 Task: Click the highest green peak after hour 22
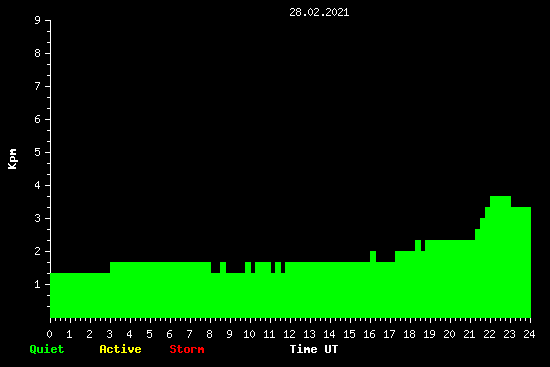[x=500, y=202]
